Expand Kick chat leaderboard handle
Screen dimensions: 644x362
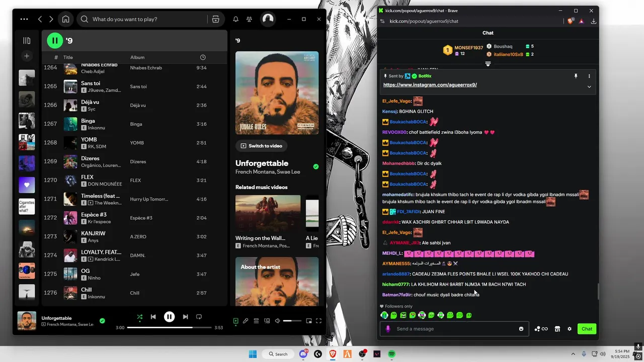pyautogui.click(x=488, y=64)
